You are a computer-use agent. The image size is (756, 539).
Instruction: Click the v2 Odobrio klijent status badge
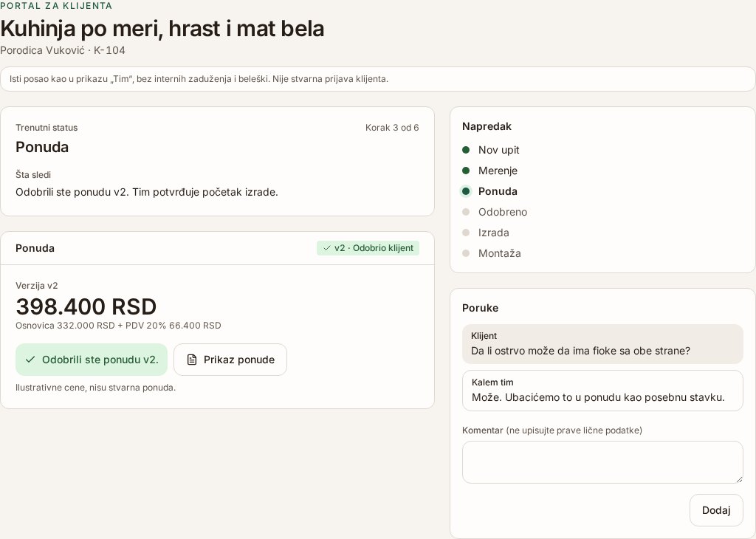(x=368, y=248)
